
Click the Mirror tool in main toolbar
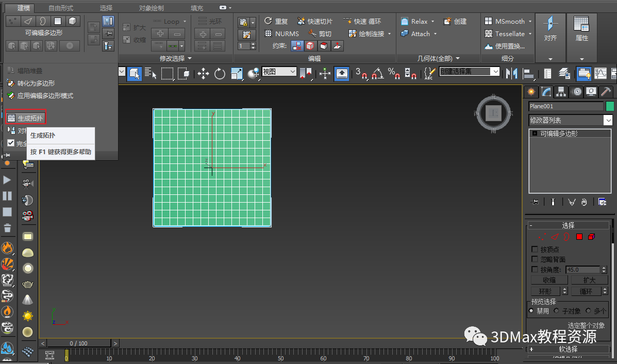(x=511, y=74)
